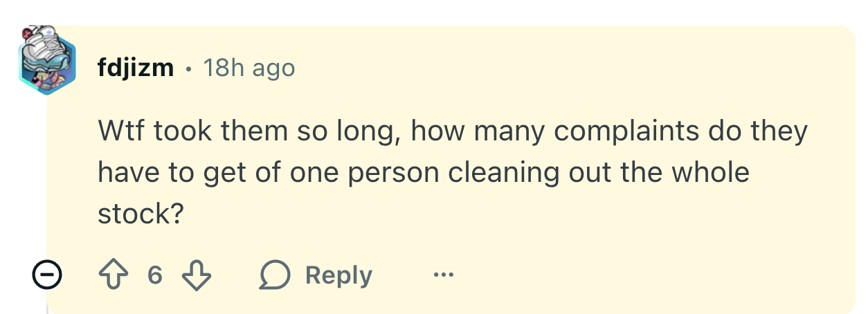Click the word "long," in the comment
Screen dimensions: 868x314
tap(365, 131)
